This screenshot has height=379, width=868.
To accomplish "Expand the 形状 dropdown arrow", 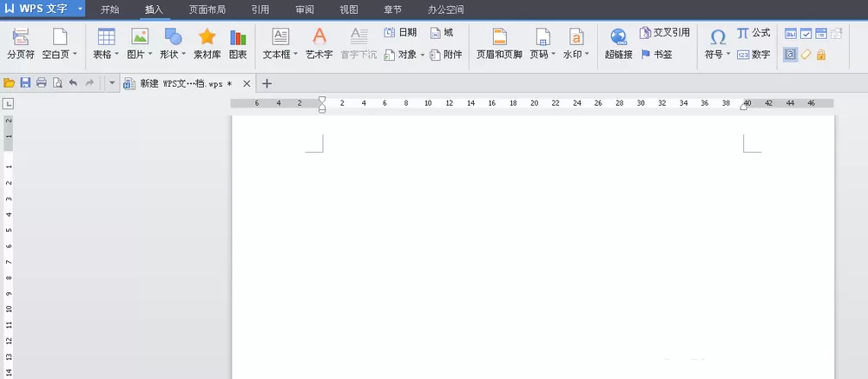I will pyautogui.click(x=184, y=55).
